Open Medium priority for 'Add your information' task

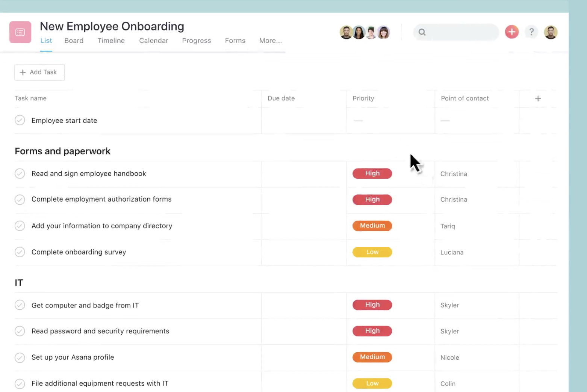pos(372,226)
